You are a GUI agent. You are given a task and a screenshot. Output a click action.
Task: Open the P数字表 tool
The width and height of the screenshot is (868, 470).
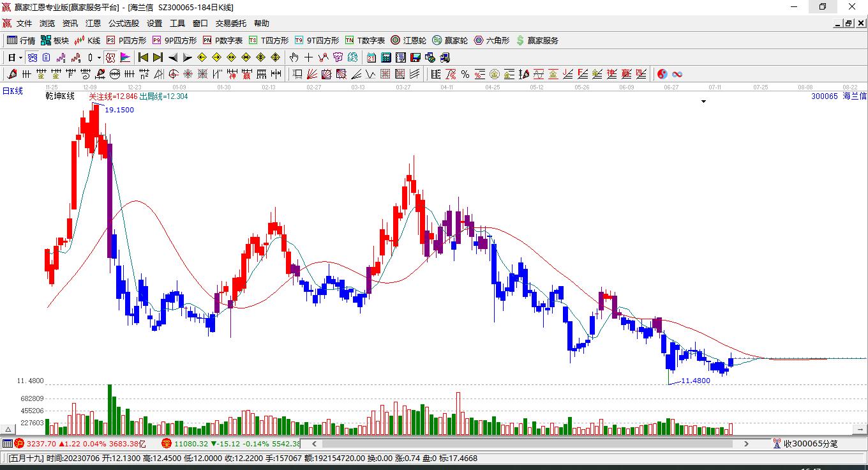click(223, 40)
